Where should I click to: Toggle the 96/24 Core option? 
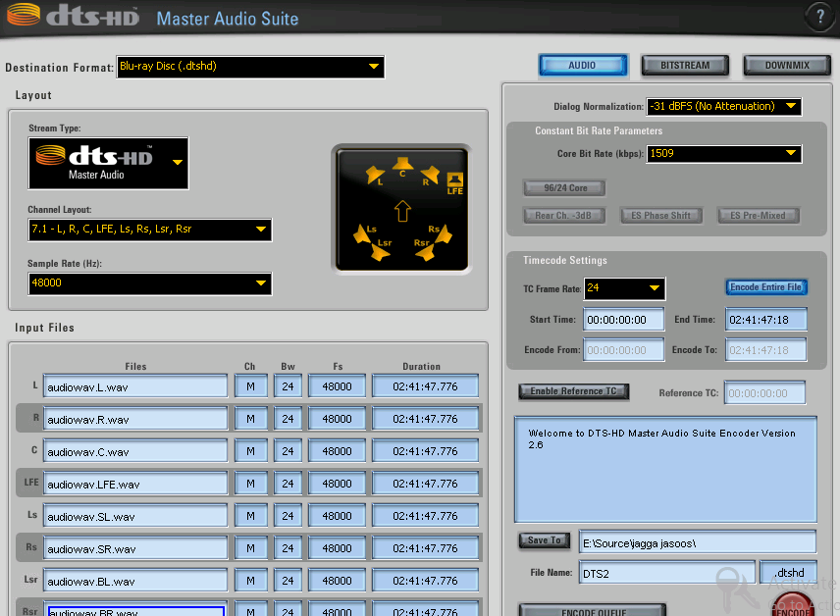click(563, 187)
